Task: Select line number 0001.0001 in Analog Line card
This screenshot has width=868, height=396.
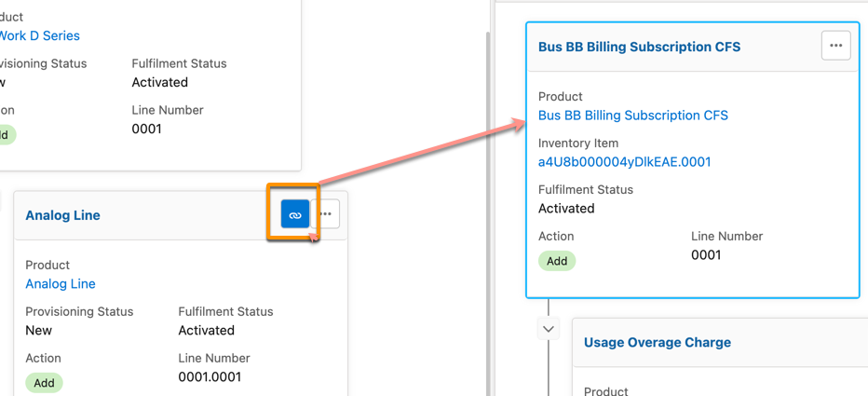Action: [x=210, y=376]
